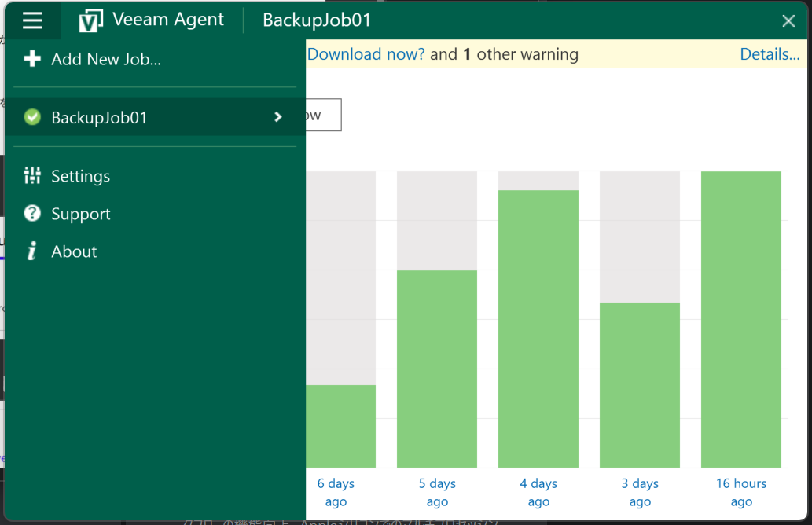Select BackupJob01 in the side menu
812x525 pixels.
tap(156, 117)
